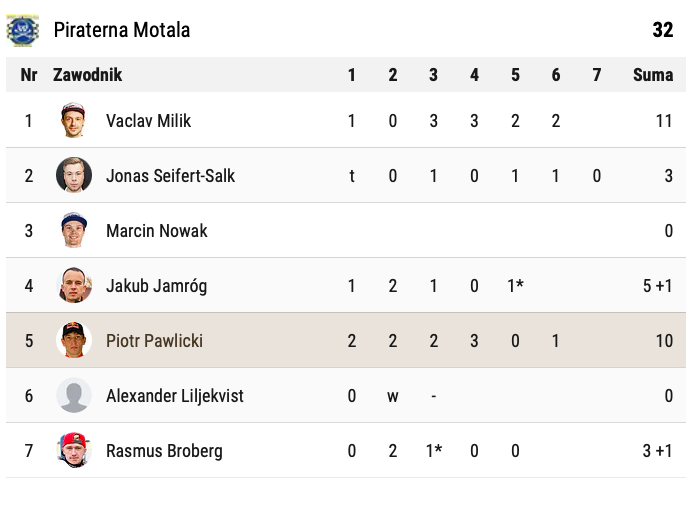Select the Rasmus Broberg name
Image resolution: width=700 pixels, height=523 pixels.
(164, 451)
